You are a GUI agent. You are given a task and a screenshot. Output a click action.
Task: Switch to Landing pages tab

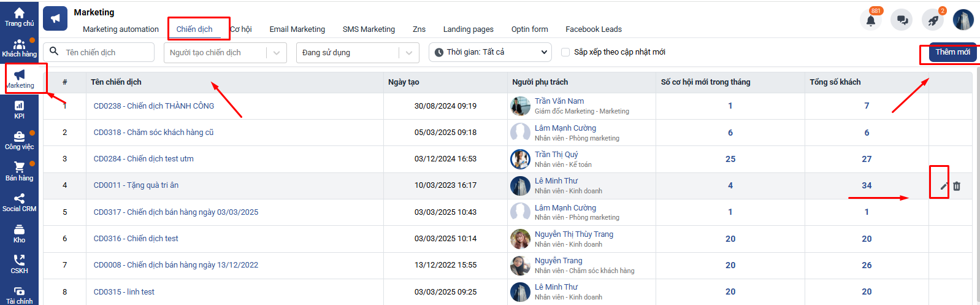click(468, 29)
